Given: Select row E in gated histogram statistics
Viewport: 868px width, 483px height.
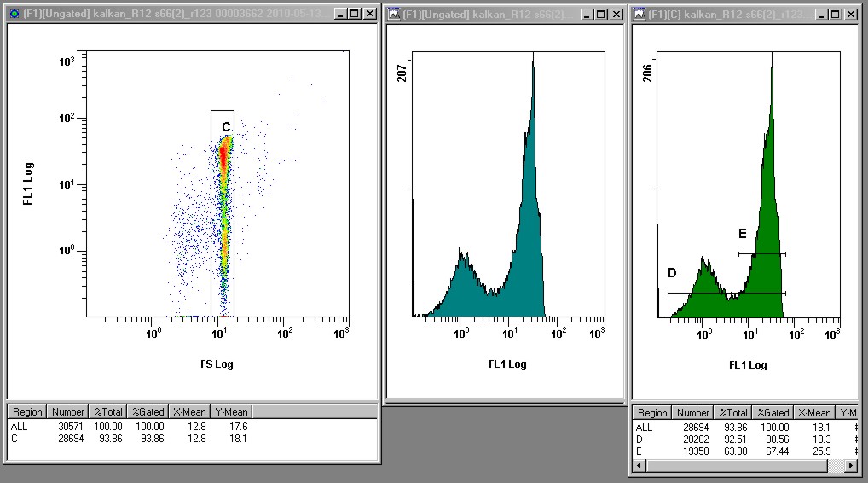Looking at the screenshot, I should [640, 451].
